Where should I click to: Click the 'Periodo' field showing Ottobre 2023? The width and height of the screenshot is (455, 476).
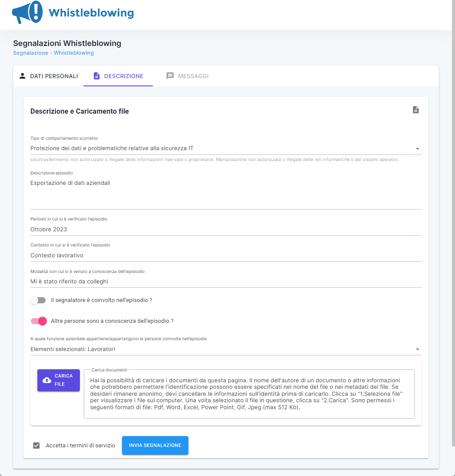tap(226, 229)
